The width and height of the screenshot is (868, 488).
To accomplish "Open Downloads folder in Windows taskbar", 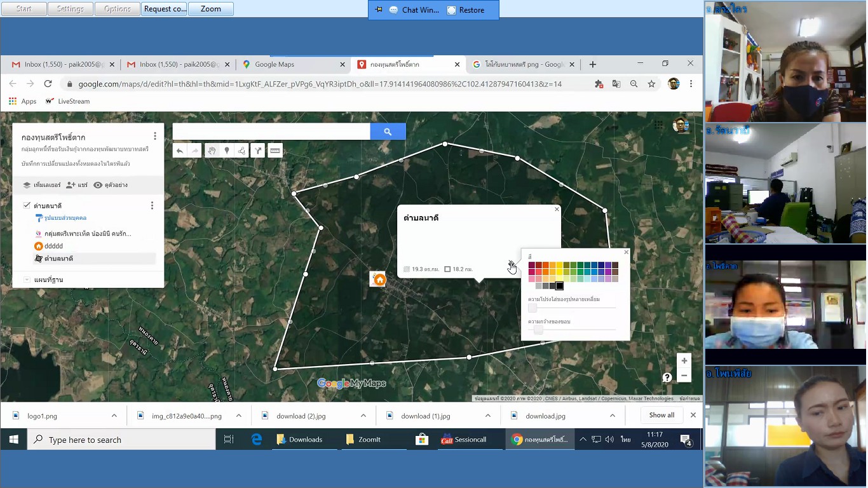I will (300, 440).
